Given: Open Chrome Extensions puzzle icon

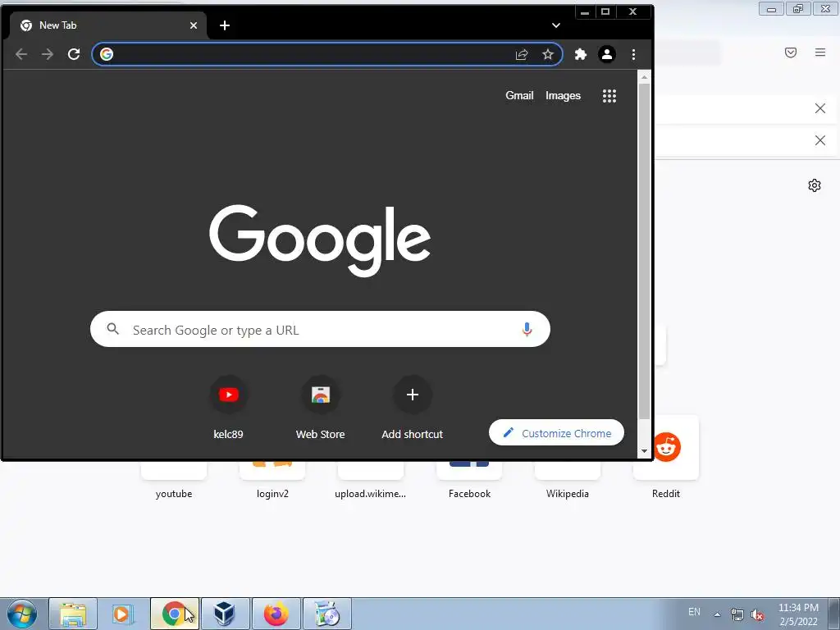Looking at the screenshot, I should 580,54.
